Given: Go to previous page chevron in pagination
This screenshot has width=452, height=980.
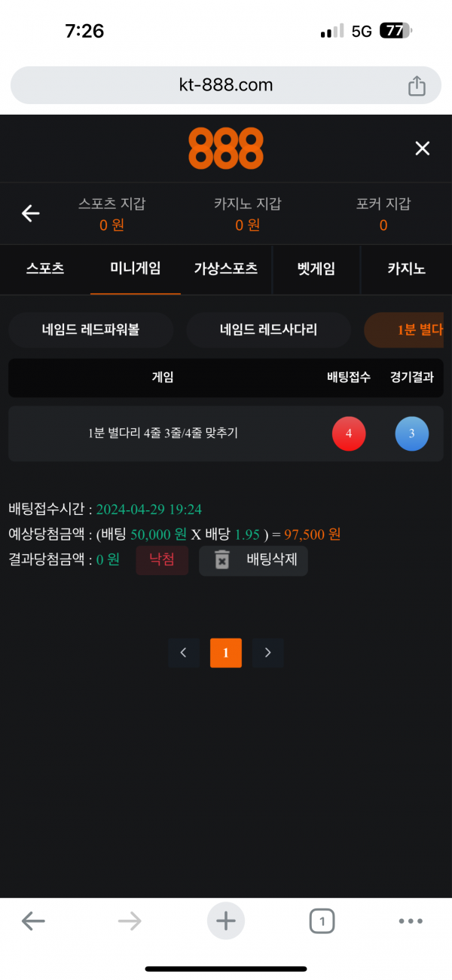Looking at the screenshot, I should (184, 653).
